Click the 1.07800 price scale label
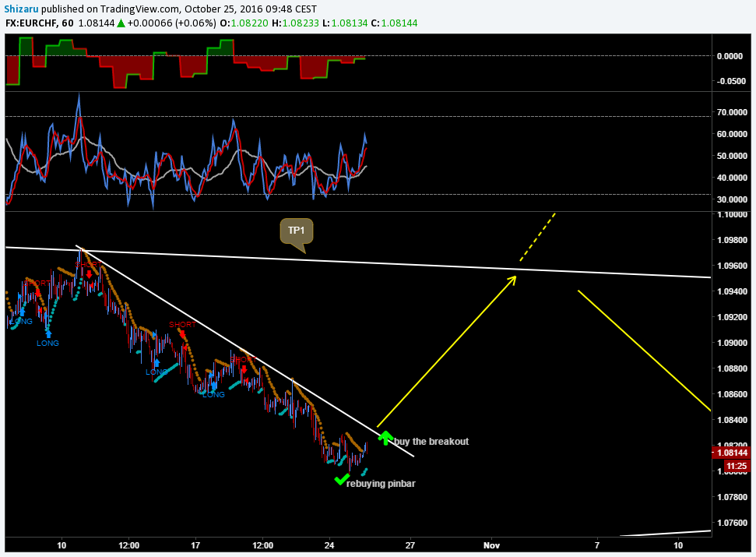 [x=732, y=497]
